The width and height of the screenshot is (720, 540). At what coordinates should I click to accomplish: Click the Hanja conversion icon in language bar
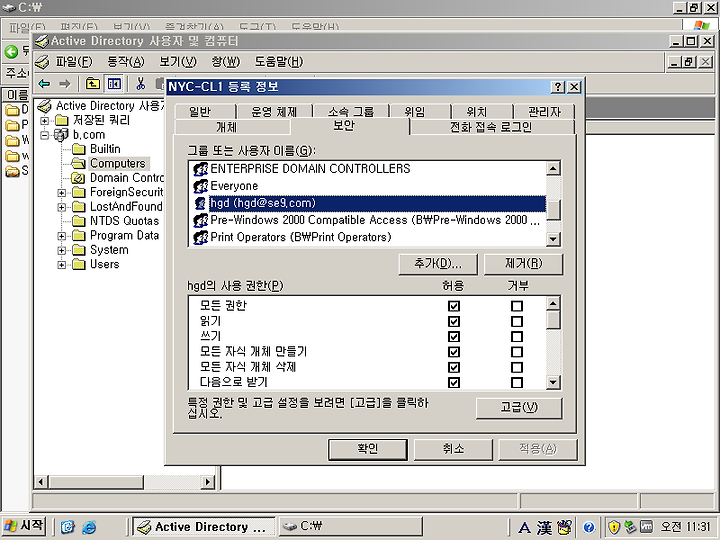tap(545, 528)
